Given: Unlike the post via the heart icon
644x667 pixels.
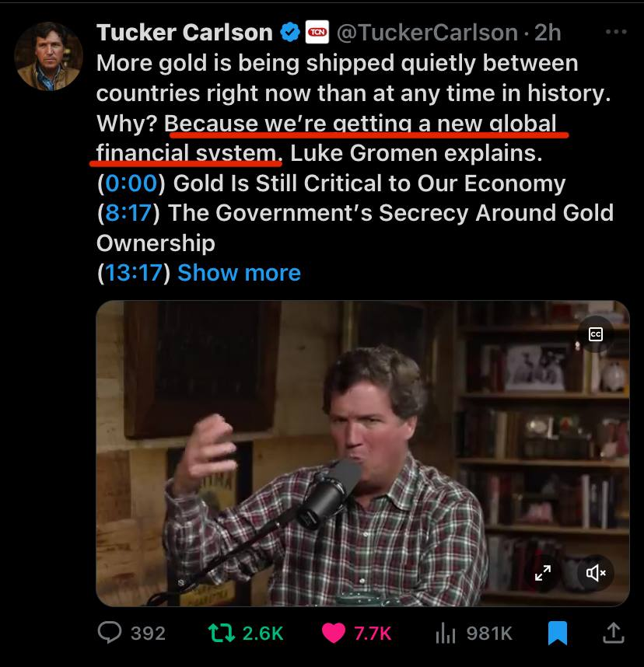Looking at the screenshot, I should 334,633.
